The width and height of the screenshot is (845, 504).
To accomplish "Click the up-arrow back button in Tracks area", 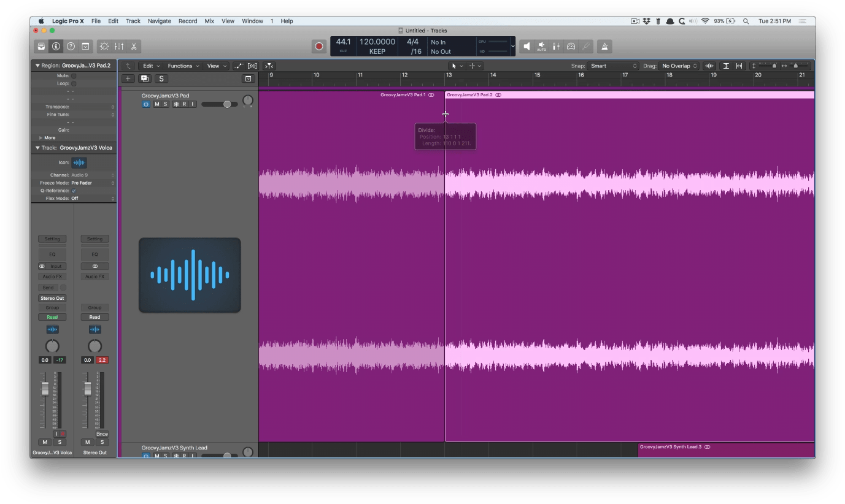I will click(128, 66).
